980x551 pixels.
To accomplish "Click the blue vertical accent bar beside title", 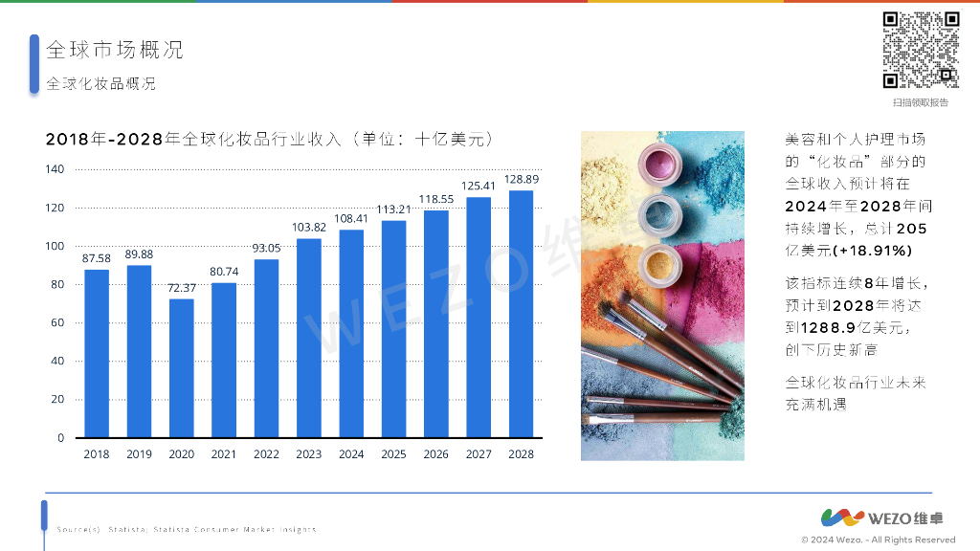I will click(34, 64).
